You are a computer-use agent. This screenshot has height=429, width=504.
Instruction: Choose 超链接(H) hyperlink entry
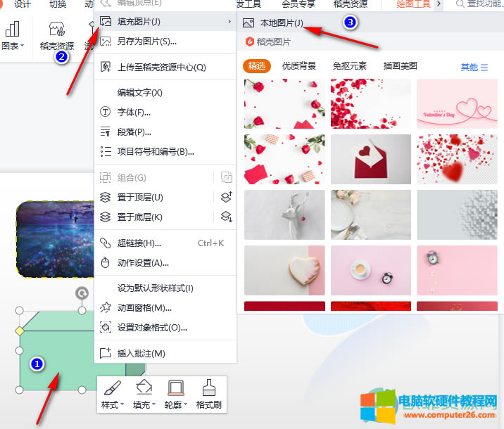tap(165, 243)
